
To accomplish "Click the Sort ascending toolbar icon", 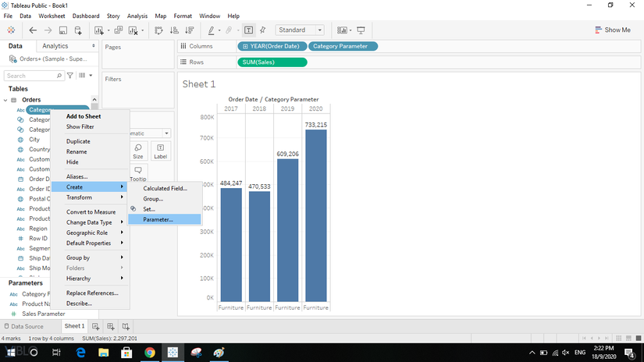I will click(x=173, y=30).
